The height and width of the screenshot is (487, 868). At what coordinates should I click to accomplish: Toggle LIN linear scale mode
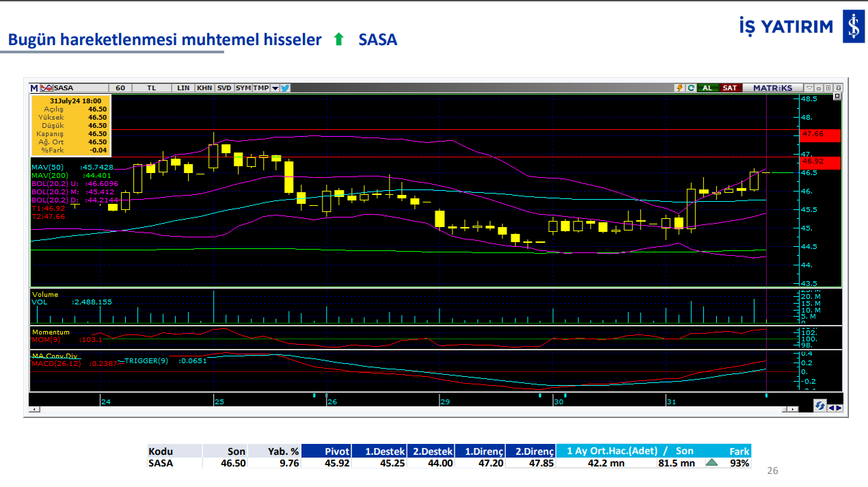(x=184, y=88)
